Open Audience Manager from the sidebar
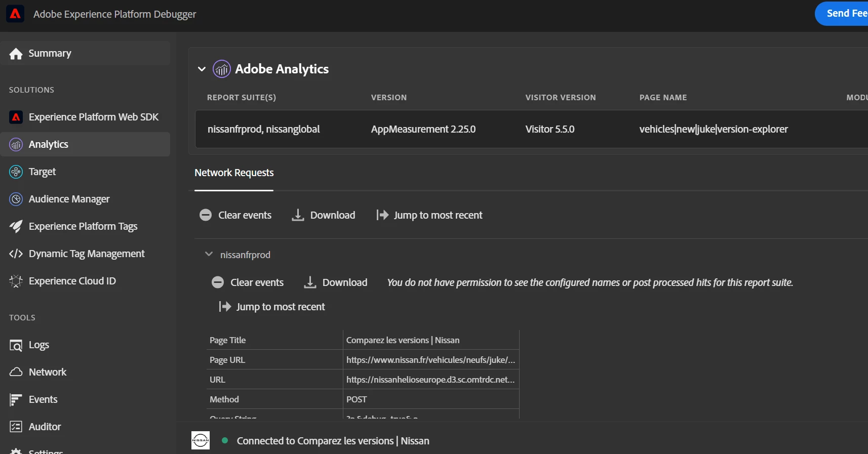Viewport: 868px width, 454px height. coord(85,199)
